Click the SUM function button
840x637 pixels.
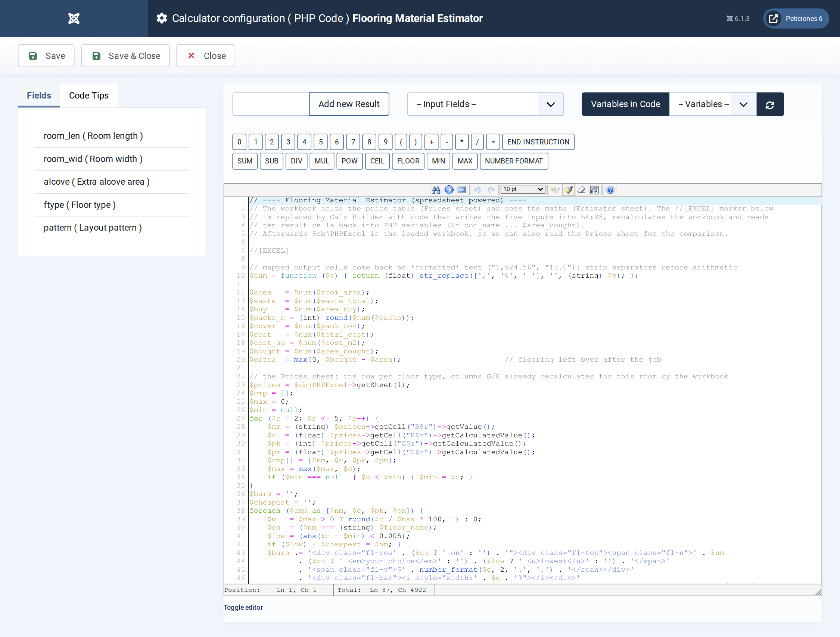[245, 161]
